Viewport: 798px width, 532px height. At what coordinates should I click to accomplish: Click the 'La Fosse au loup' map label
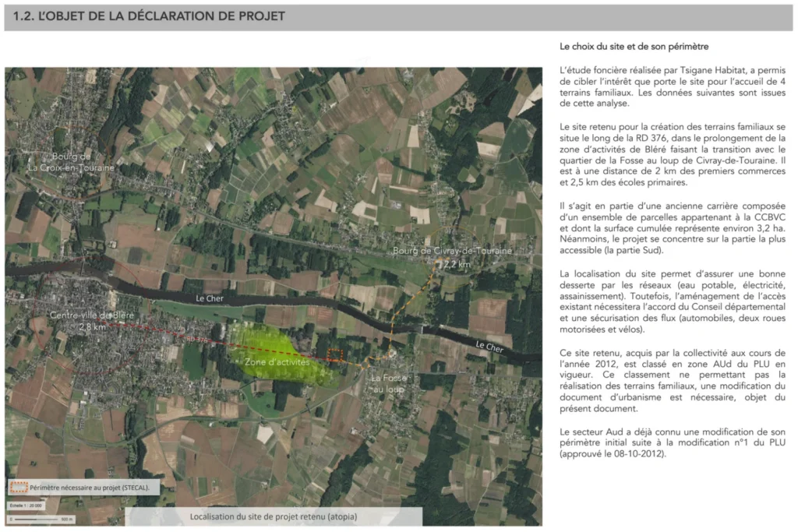(387, 382)
